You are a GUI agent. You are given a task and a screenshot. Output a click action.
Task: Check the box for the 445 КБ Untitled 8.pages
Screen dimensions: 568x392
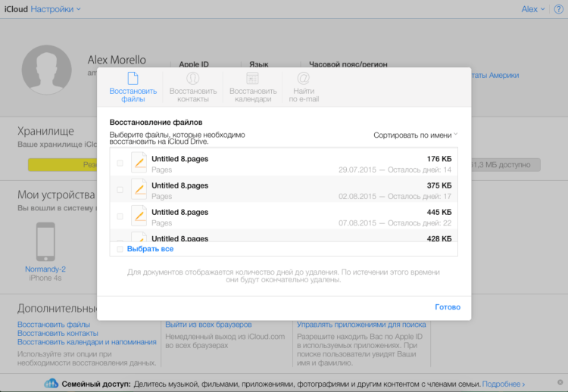tap(120, 216)
